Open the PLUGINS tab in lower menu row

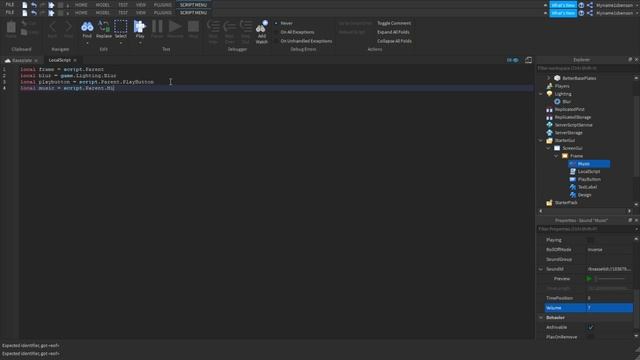pos(162,13)
